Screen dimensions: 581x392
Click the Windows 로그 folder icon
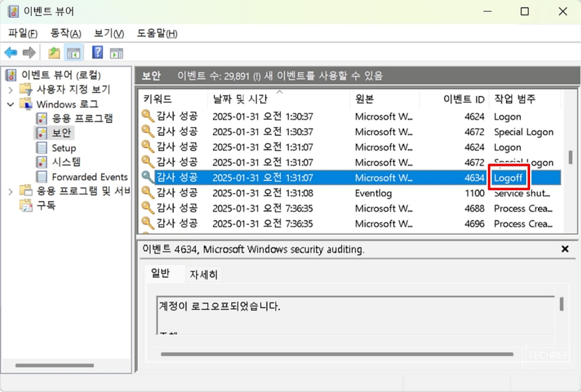[x=26, y=104]
